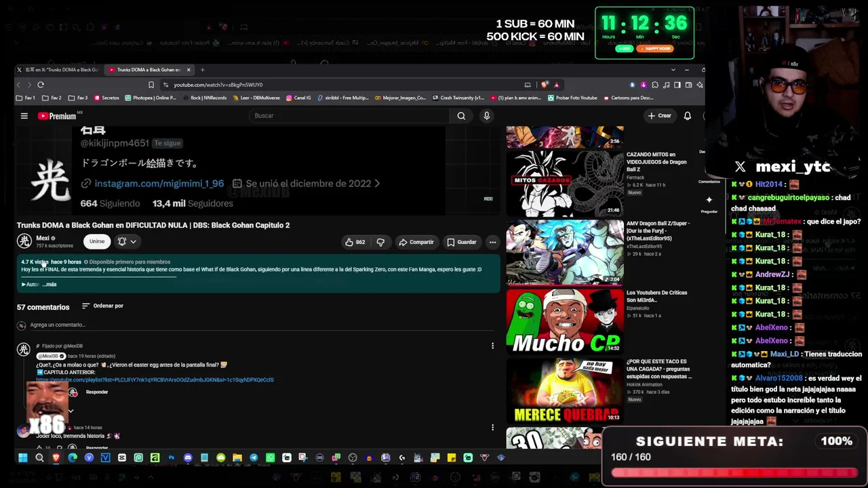
Task: Open the Fav 2 bookmarks folder
Action: point(52,98)
